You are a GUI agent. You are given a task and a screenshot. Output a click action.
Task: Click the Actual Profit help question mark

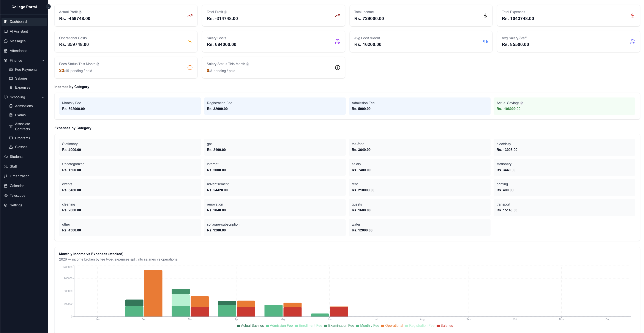80,12
